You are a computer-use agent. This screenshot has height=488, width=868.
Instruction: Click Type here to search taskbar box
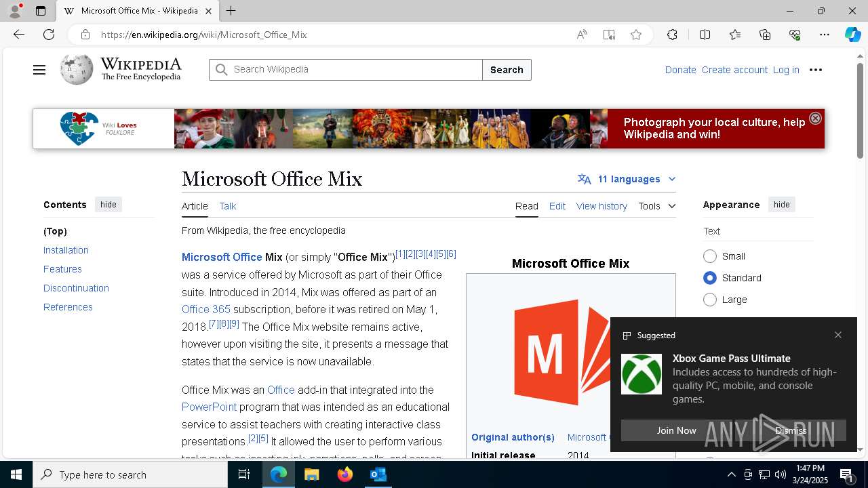(130, 474)
